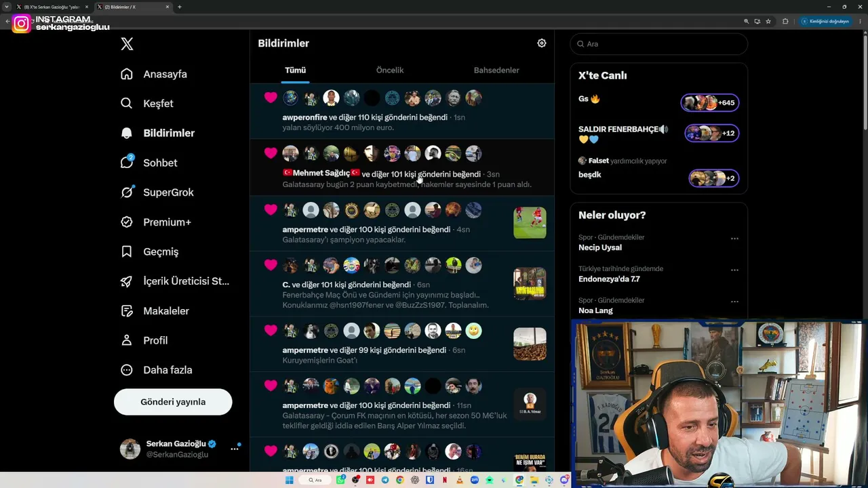Open the Necip Uysal trending topic

[600, 247]
